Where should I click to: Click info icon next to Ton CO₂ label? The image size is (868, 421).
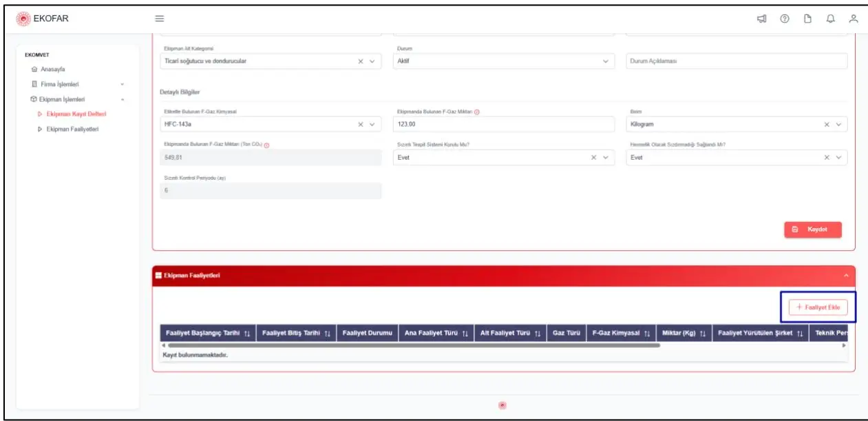[x=266, y=145]
